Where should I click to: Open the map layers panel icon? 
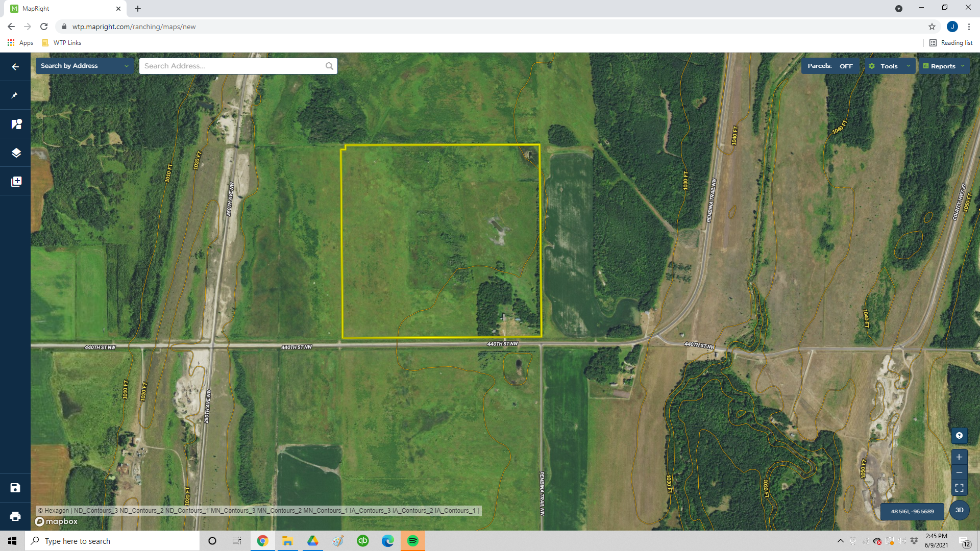coord(16,153)
